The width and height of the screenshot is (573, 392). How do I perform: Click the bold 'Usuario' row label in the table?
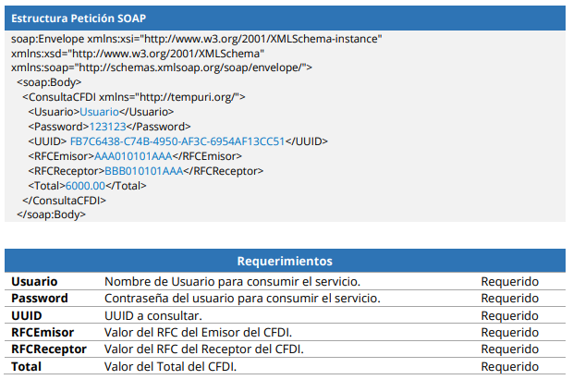point(34,281)
